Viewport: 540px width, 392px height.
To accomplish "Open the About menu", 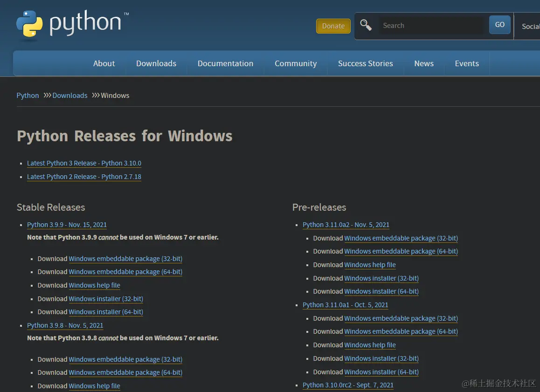I will coord(104,63).
